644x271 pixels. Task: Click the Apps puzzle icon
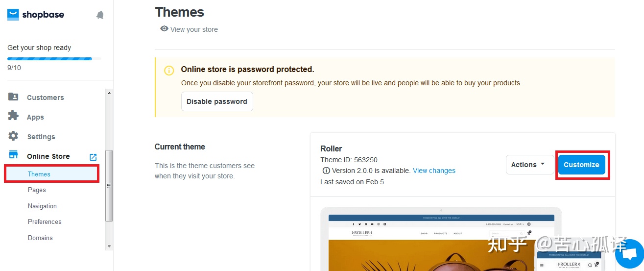click(x=13, y=116)
